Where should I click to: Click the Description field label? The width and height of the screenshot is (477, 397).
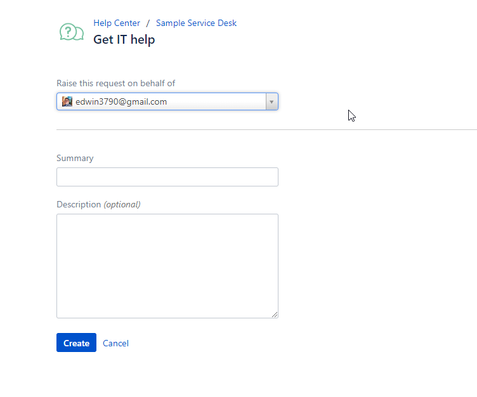[x=79, y=204]
